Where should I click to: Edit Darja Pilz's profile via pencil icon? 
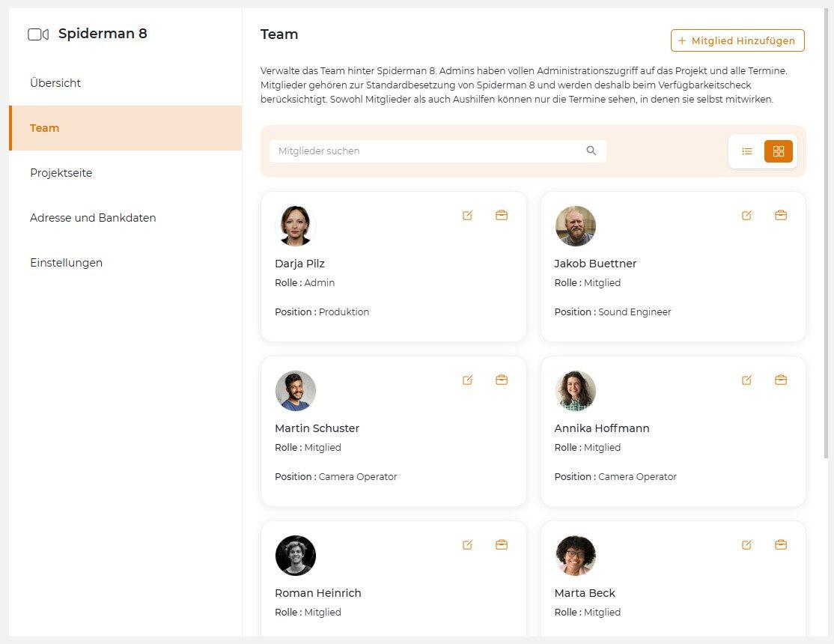(x=467, y=215)
